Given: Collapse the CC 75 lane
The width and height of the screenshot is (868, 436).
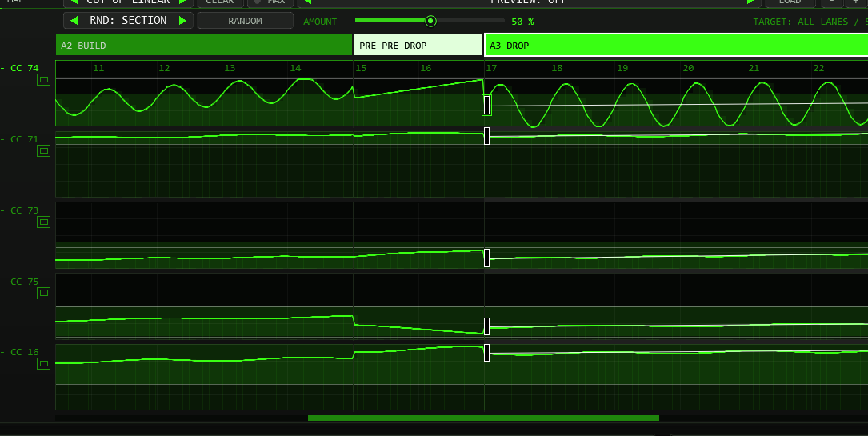Looking at the screenshot, I should tap(2, 281).
